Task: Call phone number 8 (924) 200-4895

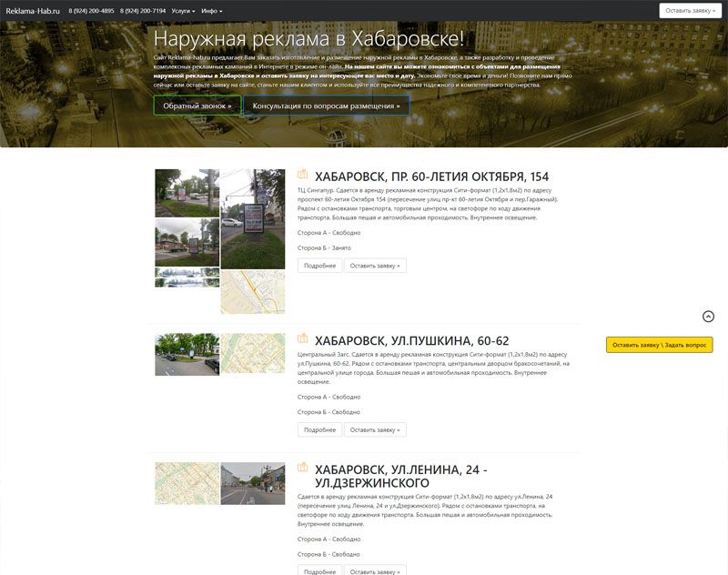Action: point(91,11)
